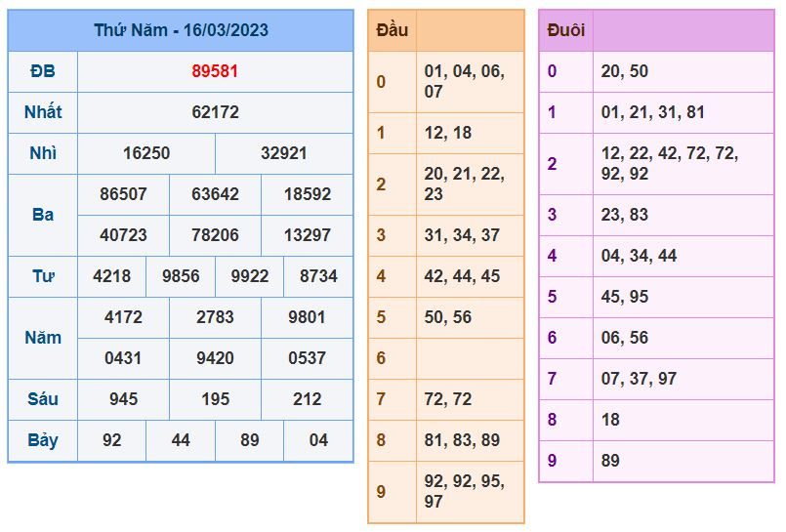Click Đầu row 2 values 20, 21, 22, 23
Viewport: 786px width, 532px height.
click(x=464, y=184)
